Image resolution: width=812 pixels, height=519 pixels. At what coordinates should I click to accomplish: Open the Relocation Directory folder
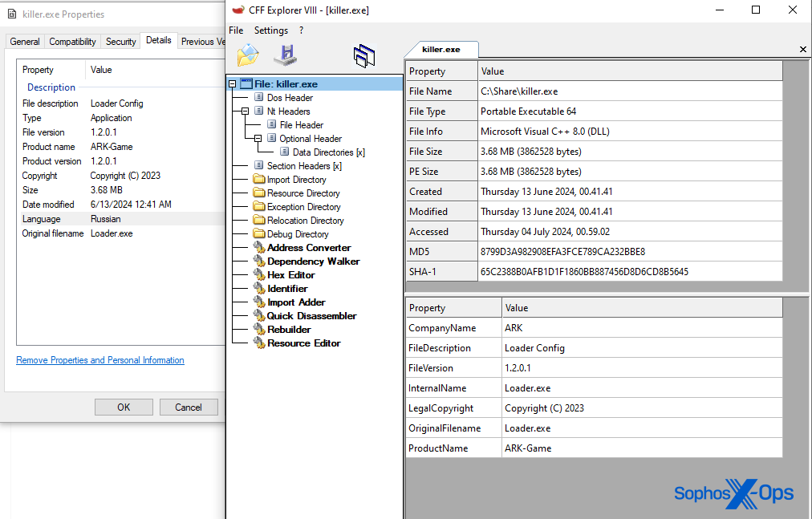306,221
